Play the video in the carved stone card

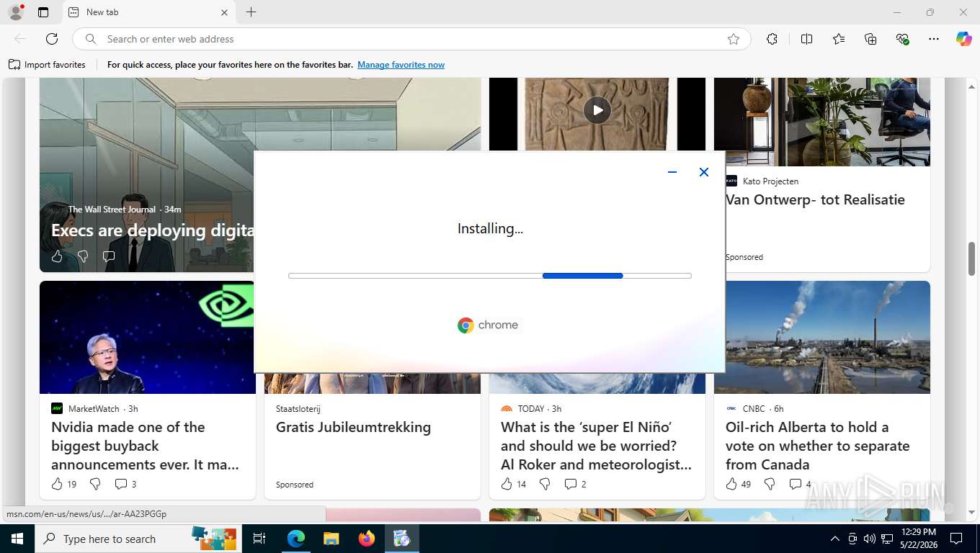[597, 110]
